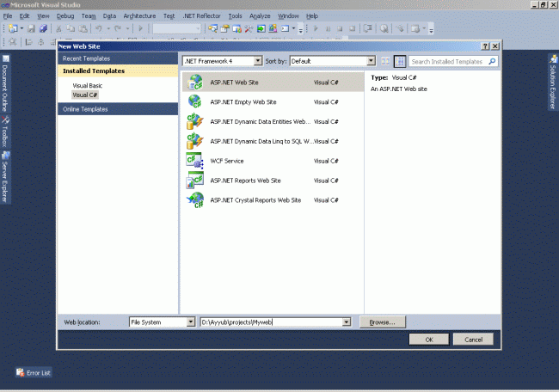Image resolution: width=559 pixels, height=392 pixels.
Task: Select ASP.NET Empty Web Site template
Action: coord(273,102)
